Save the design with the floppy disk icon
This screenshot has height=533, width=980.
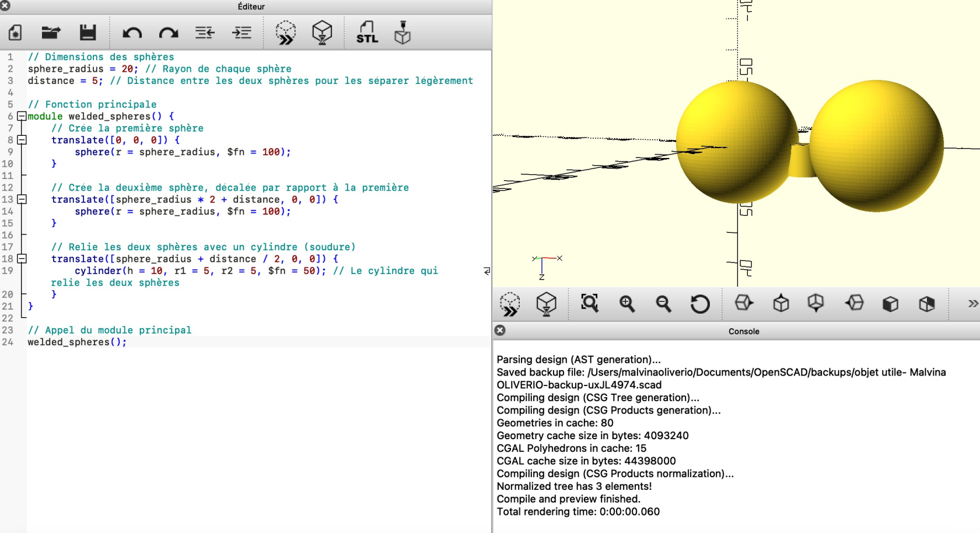coord(87,33)
